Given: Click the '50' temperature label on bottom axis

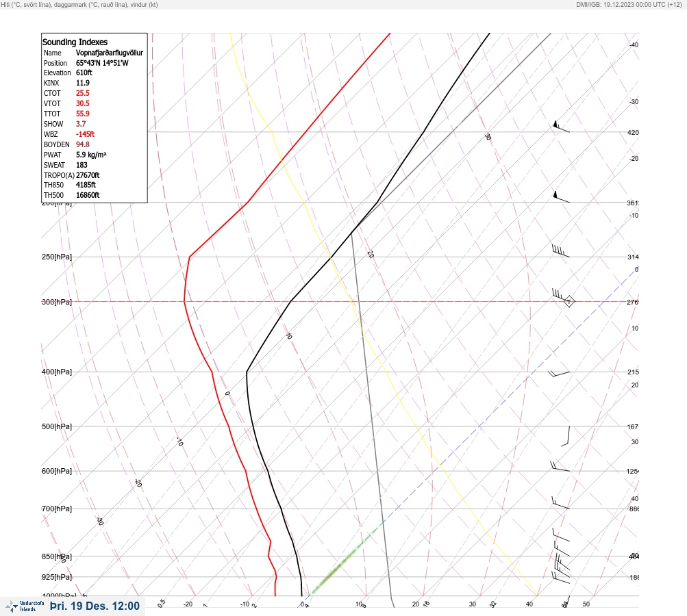Looking at the screenshot, I should [x=586, y=604].
